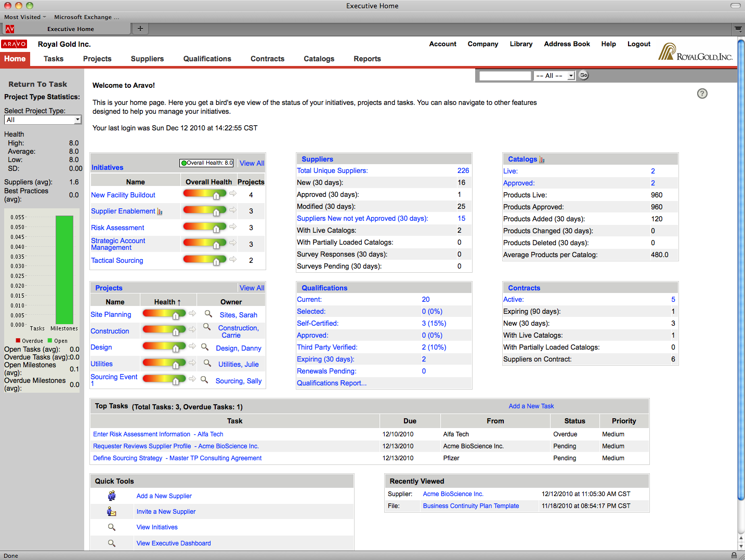Click the View Executive Dashboard magnifier icon

click(x=112, y=543)
